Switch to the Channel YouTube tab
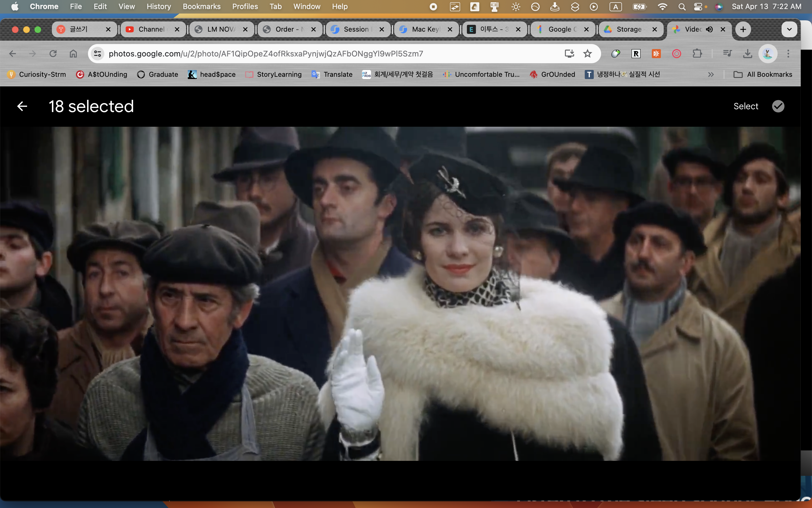812x508 pixels. [x=153, y=29]
